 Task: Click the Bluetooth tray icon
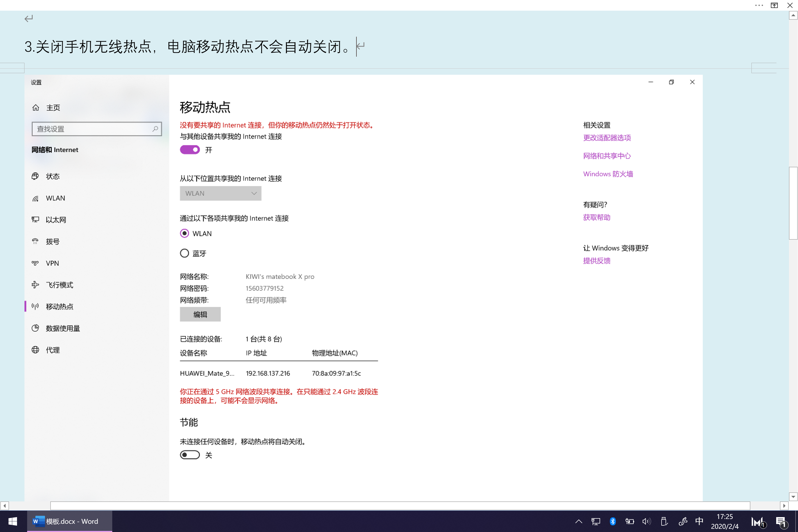coord(612,521)
